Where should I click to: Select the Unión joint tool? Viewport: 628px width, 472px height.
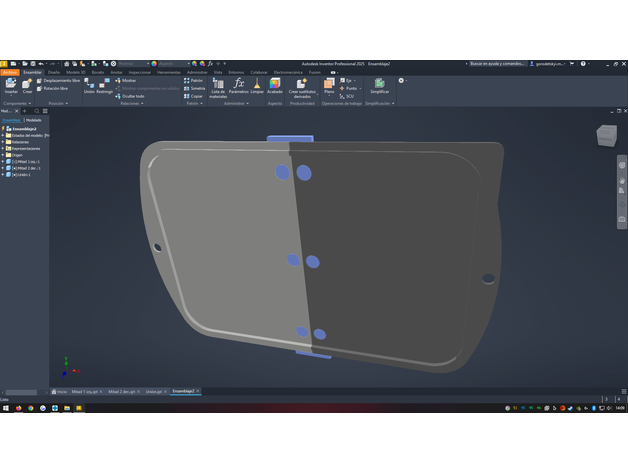coord(89,85)
